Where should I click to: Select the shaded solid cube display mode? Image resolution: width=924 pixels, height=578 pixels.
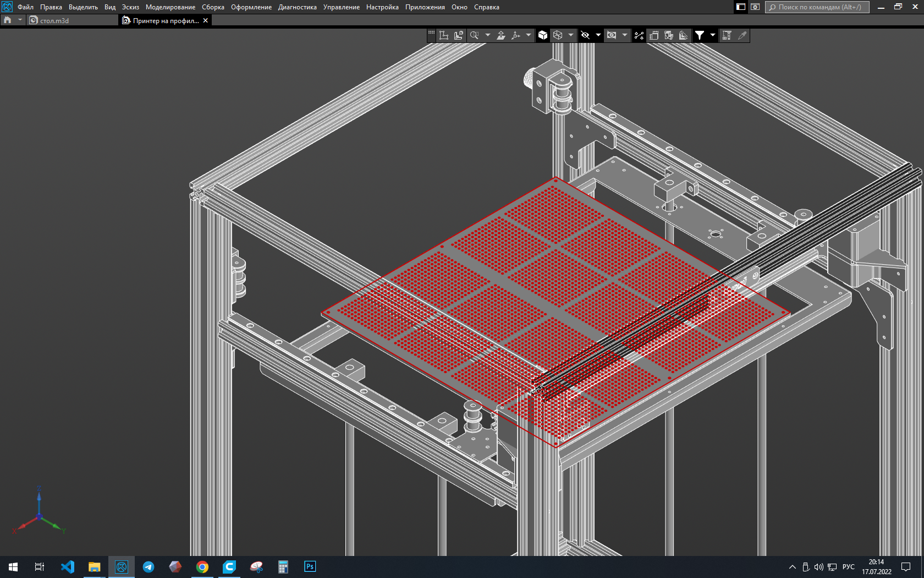pos(543,35)
